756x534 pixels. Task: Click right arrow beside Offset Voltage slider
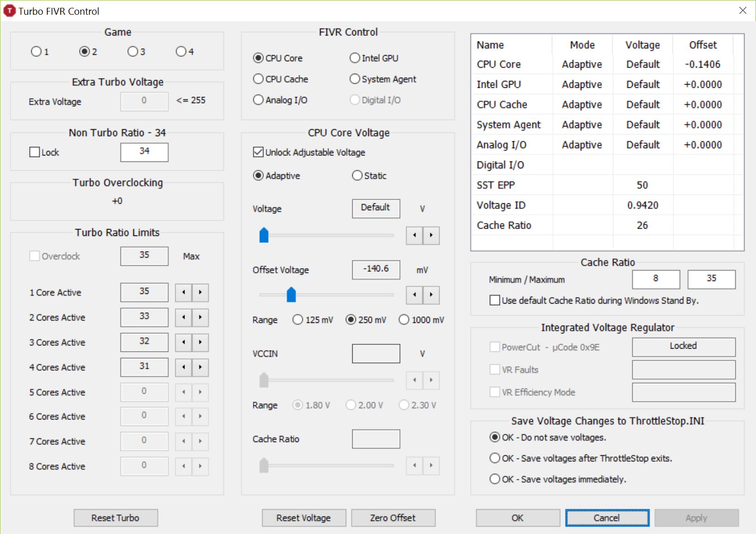click(431, 295)
